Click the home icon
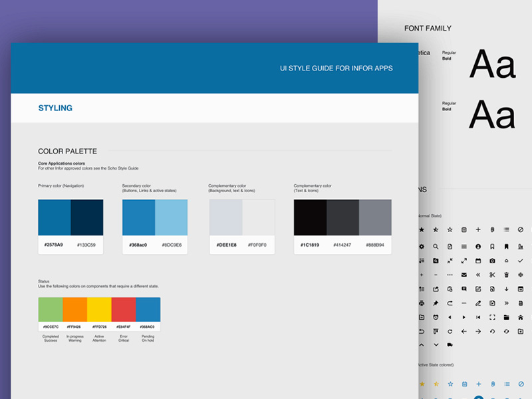The width and height of the screenshot is (532, 399). [x=521, y=318]
